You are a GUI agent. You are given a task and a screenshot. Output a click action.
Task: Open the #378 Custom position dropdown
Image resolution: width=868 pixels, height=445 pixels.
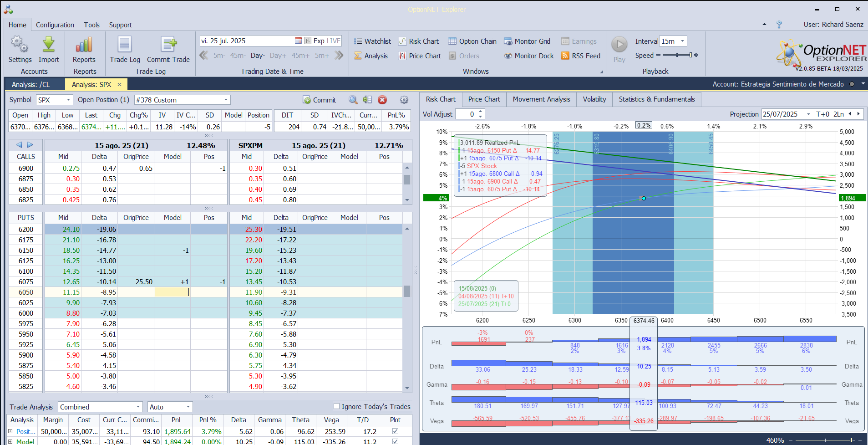pos(226,100)
